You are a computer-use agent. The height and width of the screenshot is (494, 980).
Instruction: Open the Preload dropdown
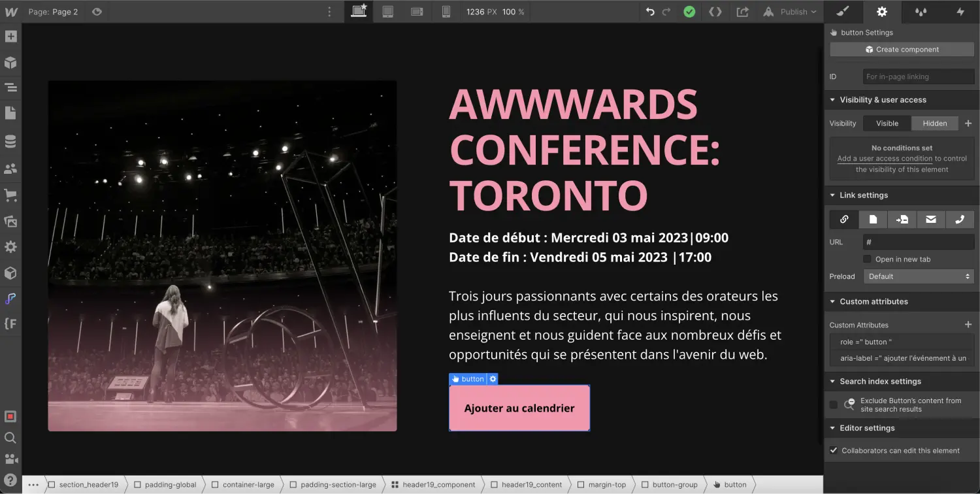(x=919, y=276)
